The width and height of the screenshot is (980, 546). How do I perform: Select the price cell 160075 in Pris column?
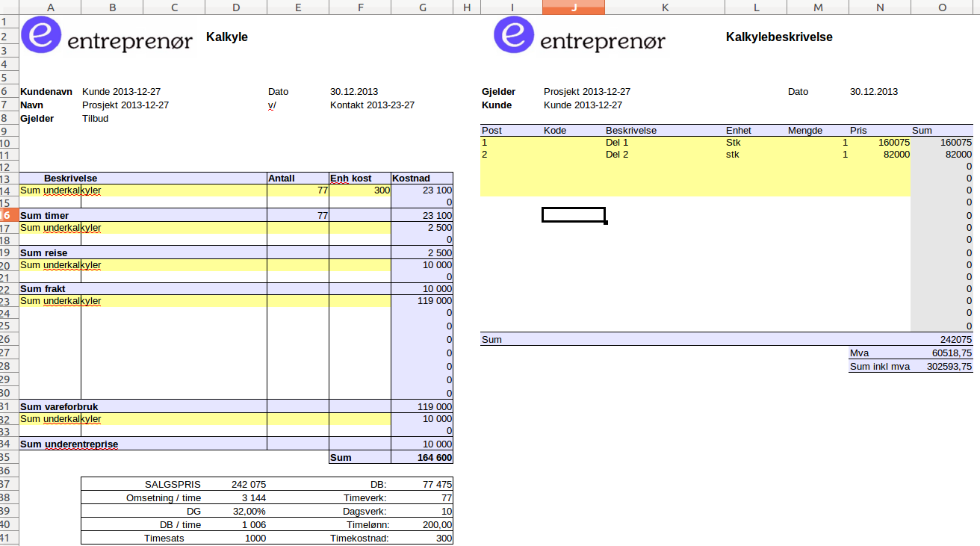click(x=880, y=142)
